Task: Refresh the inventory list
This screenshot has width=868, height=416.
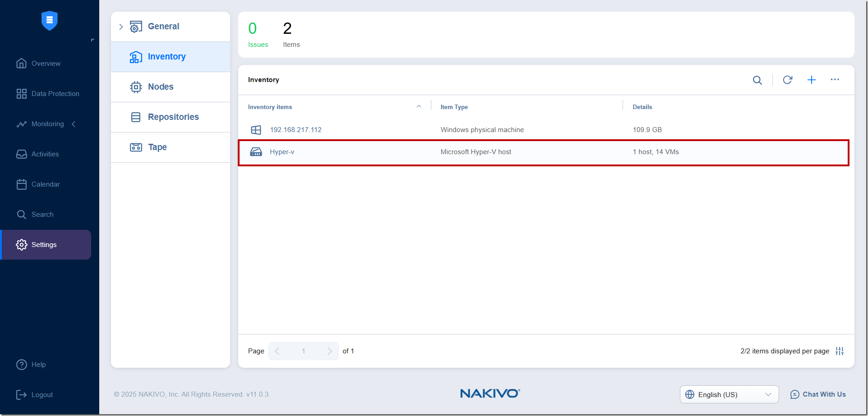Action: click(x=787, y=80)
